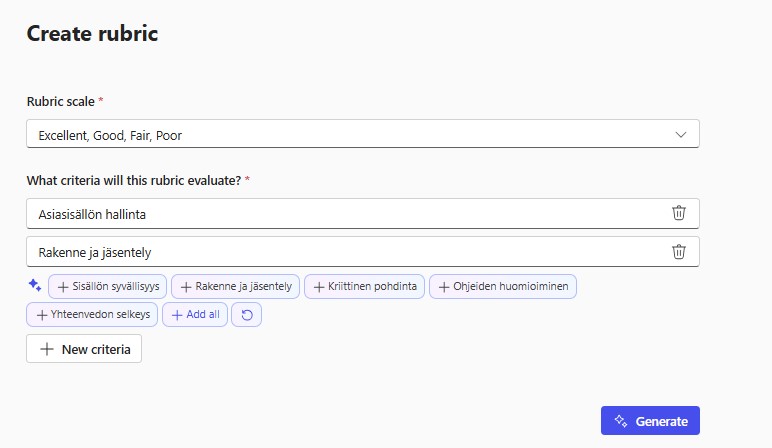Add the Yhteenvedon selkeys suggestion

(x=92, y=315)
